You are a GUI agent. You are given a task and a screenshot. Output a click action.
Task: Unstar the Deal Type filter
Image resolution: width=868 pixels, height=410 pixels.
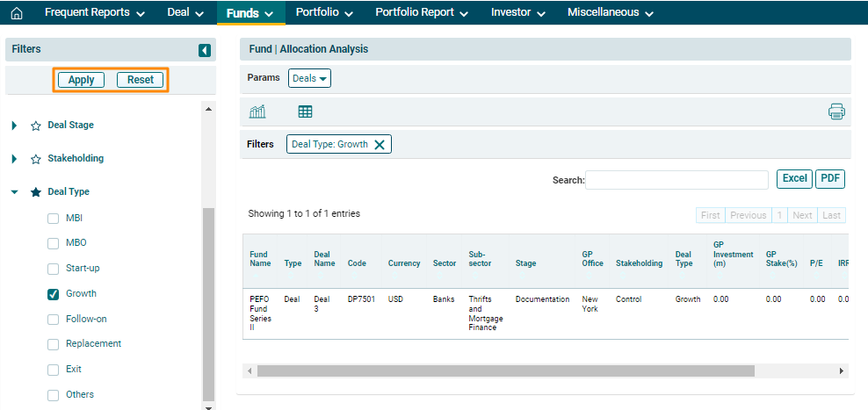point(36,192)
